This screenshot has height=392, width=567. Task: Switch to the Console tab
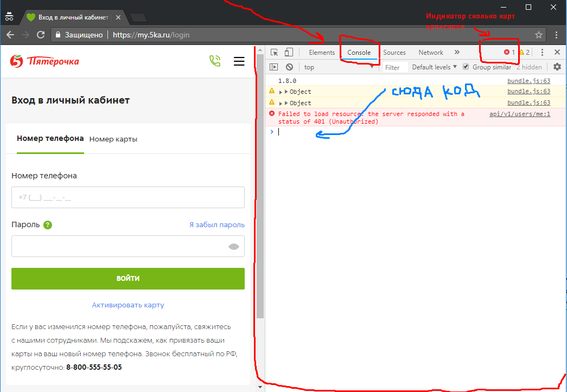point(359,53)
